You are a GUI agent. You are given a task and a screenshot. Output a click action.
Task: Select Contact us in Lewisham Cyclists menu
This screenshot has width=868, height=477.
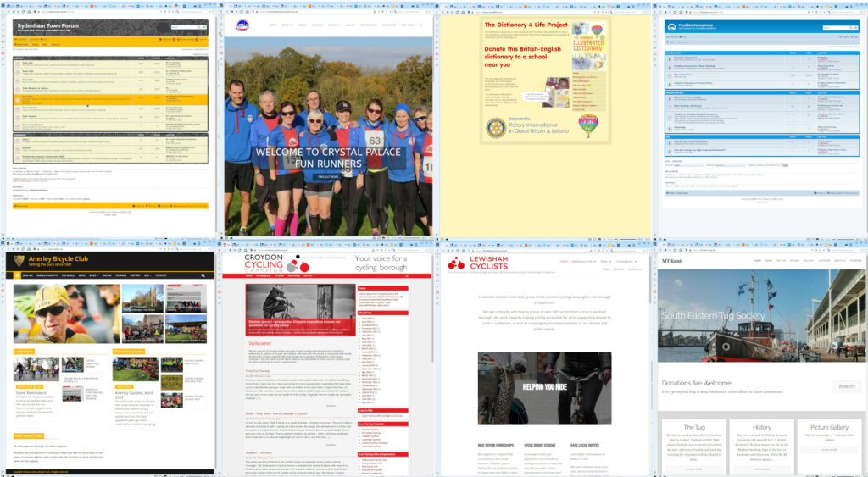634,269
